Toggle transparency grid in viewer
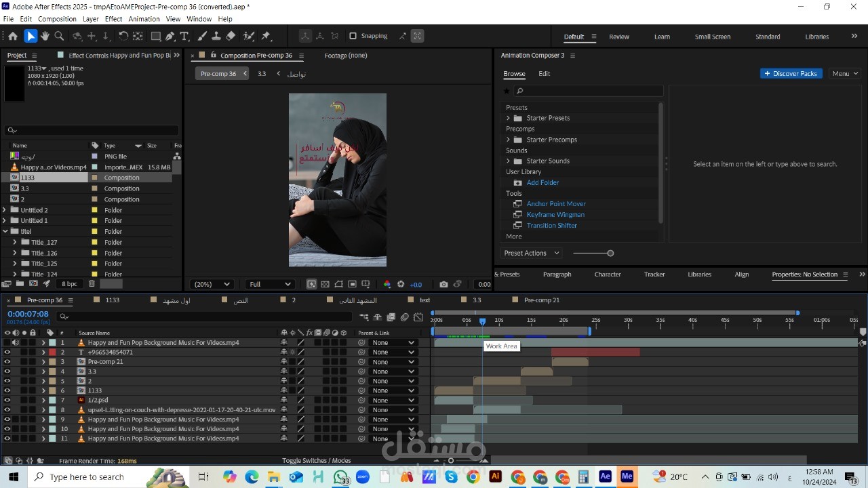Screen dimensions: 868x488 click(325, 284)
